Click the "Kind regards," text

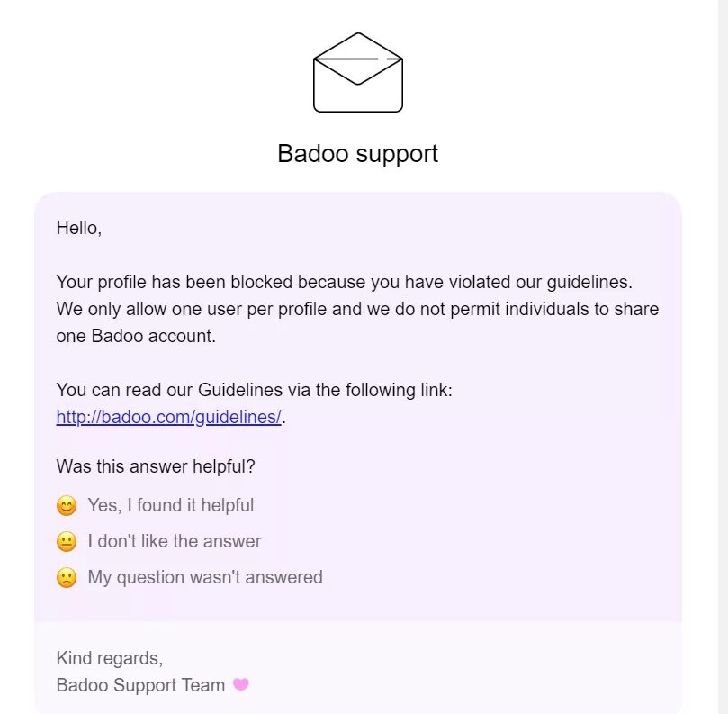click(x=110, y=658)
